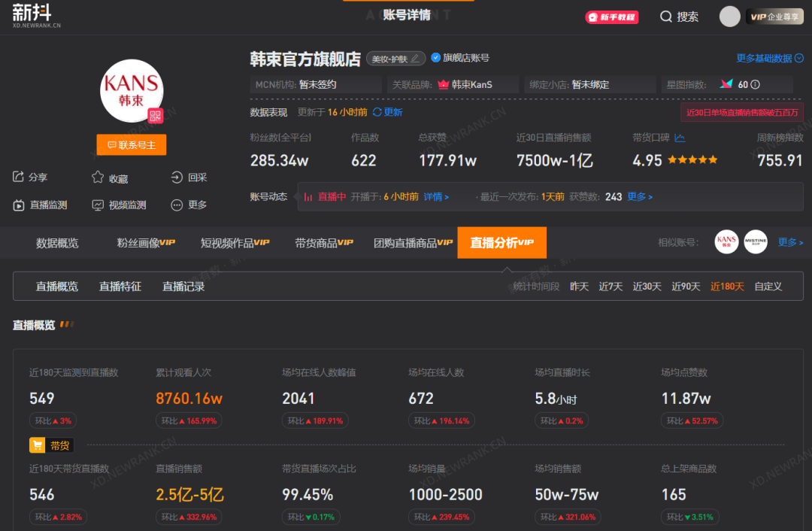Set time range to 近180天
812x531 pixels.
[x=727, y=287]
